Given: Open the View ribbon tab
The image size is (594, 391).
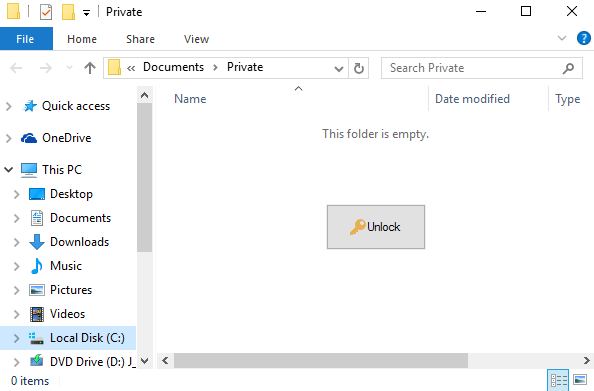Looking at the screenshot, I should [x=196, y=39].
